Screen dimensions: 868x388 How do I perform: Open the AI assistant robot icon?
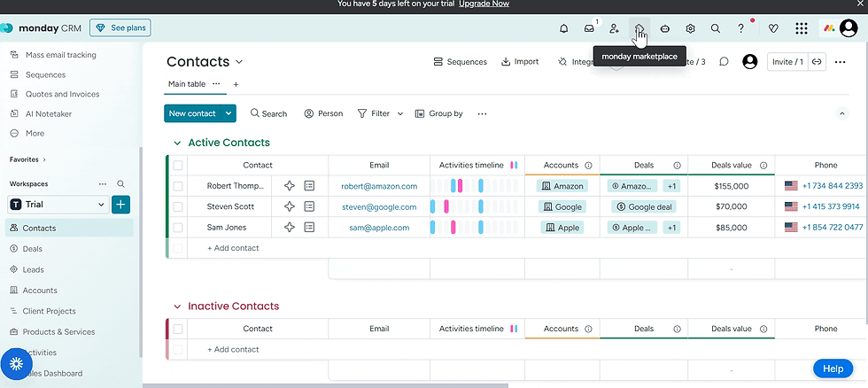pyautogui.click(x=665, y=28)
